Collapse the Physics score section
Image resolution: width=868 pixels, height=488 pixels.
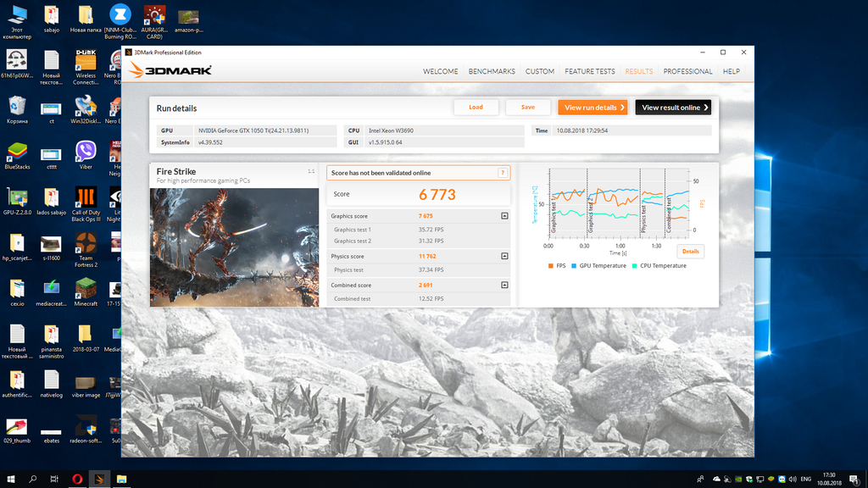tap(504, 256)
